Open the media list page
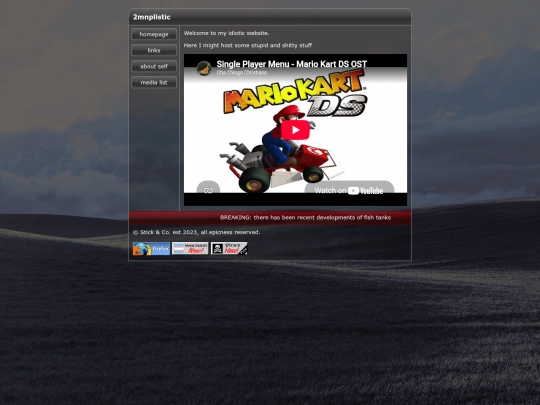540x405 pixels. click(x=154, y=83)
